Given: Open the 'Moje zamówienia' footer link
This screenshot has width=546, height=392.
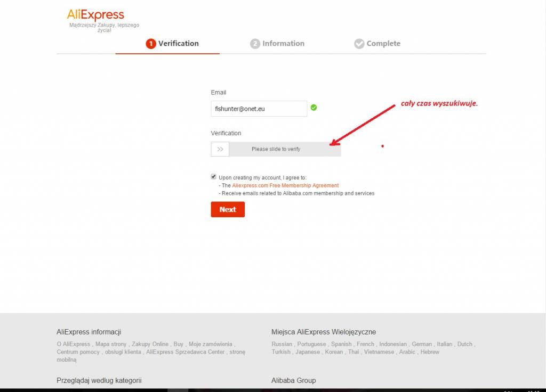Looking at the screenshot, I should (x=210, y=344).
